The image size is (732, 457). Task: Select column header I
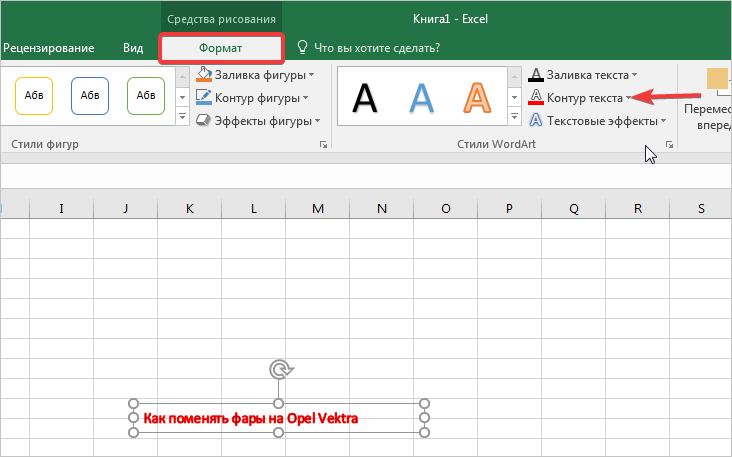tap(62, 209)
